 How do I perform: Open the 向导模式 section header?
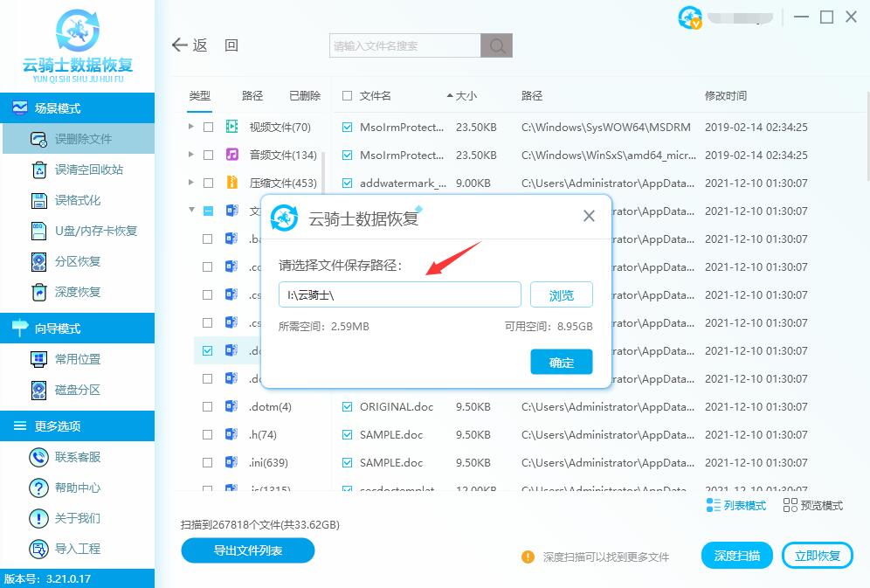coord(77,328)
